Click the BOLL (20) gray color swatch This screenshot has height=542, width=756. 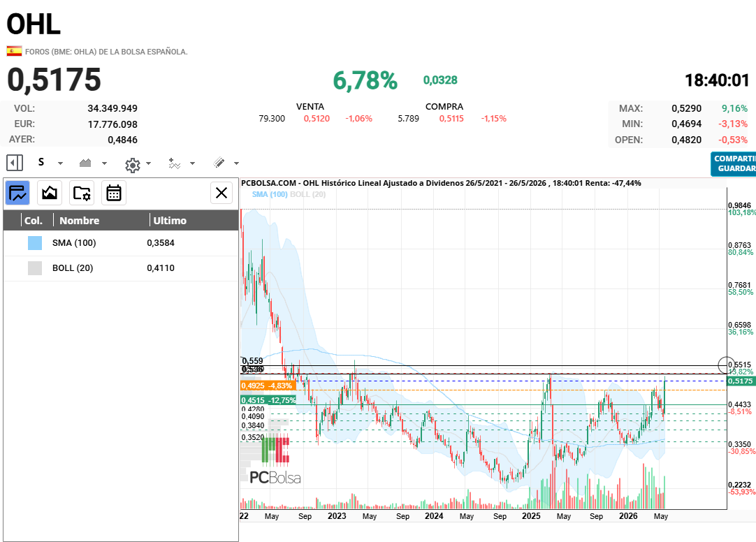click(35, 268)
